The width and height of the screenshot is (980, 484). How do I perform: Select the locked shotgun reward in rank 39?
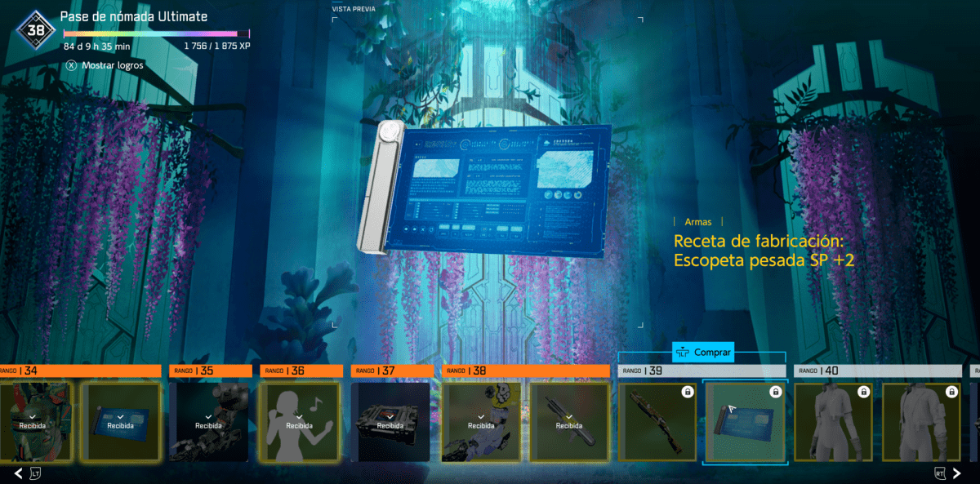[657, 422]
